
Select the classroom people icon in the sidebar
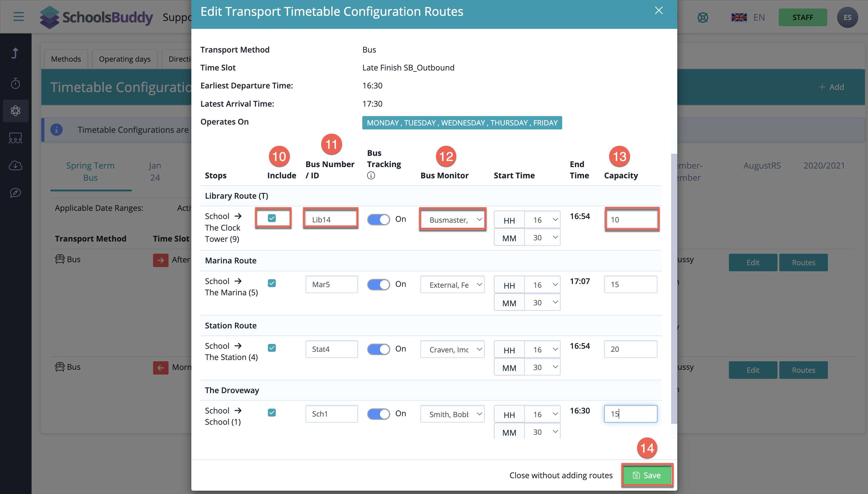click(15, 138)
